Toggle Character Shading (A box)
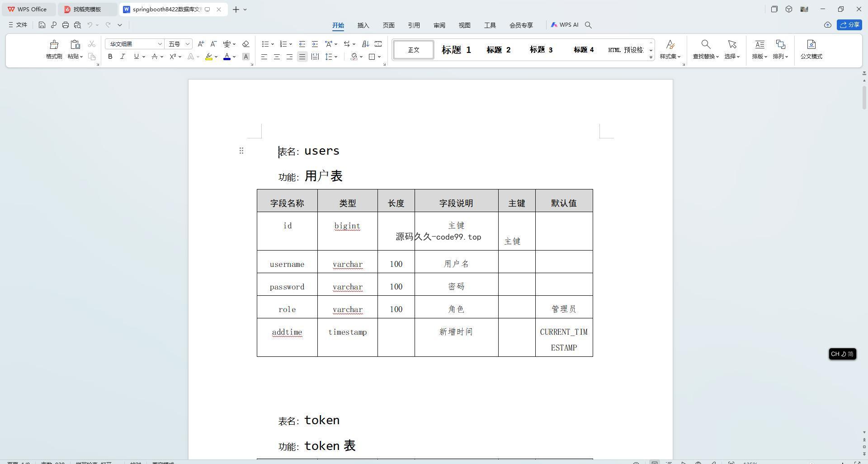 coord(245,57)
